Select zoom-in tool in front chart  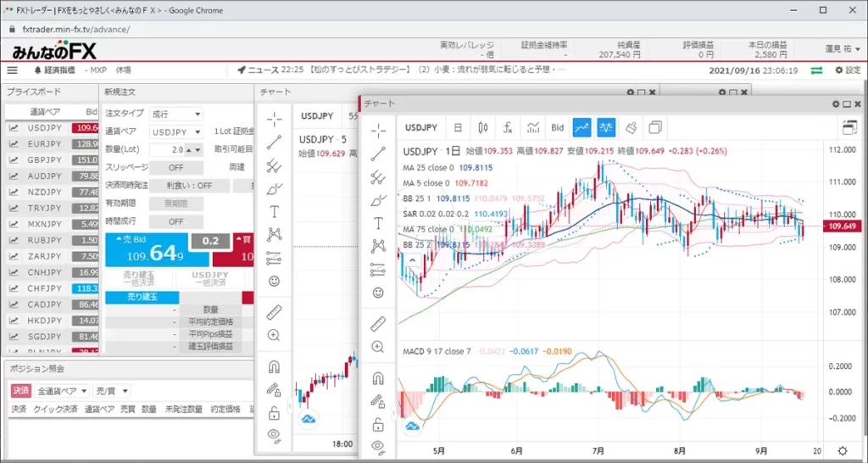pos(379,348)
